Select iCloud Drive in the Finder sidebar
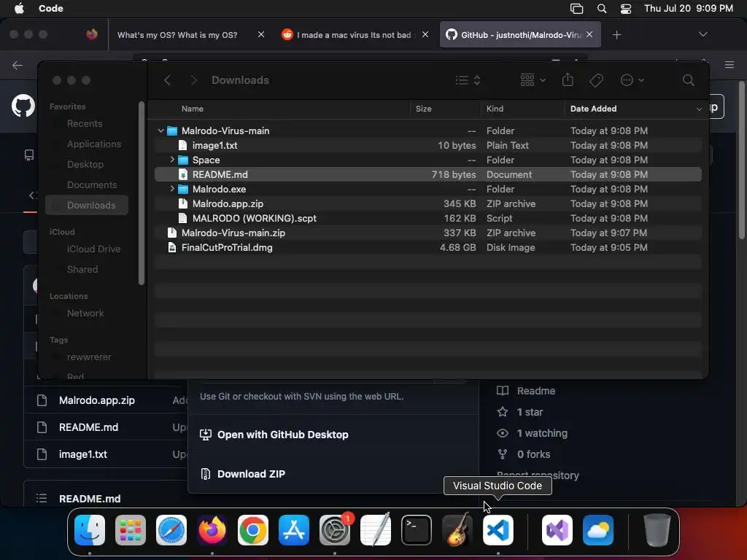Viewport: 747px width, 560px height. (x=93, y=249)
